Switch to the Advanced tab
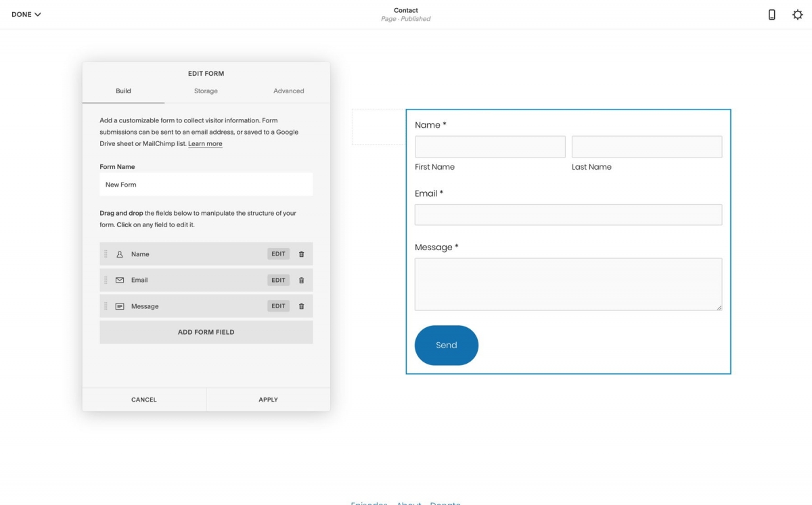The image size is (812, 505). [289, 91]
